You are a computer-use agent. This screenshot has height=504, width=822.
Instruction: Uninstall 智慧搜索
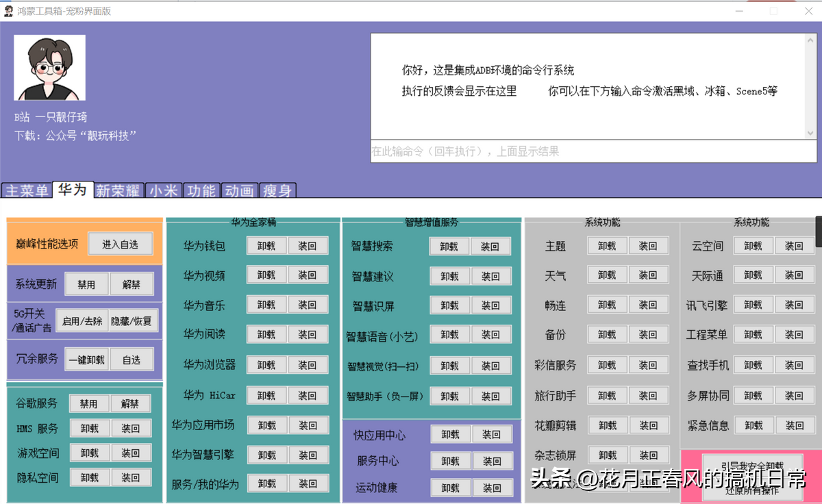pyautogui.click(x=449, y=246)
